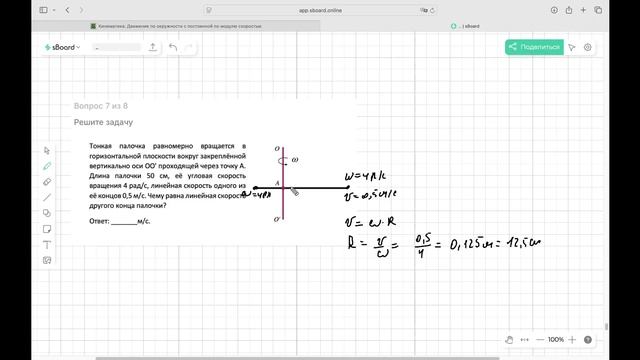Click the browser address bar
640x360 pixels.
click(x=320, y=10)
